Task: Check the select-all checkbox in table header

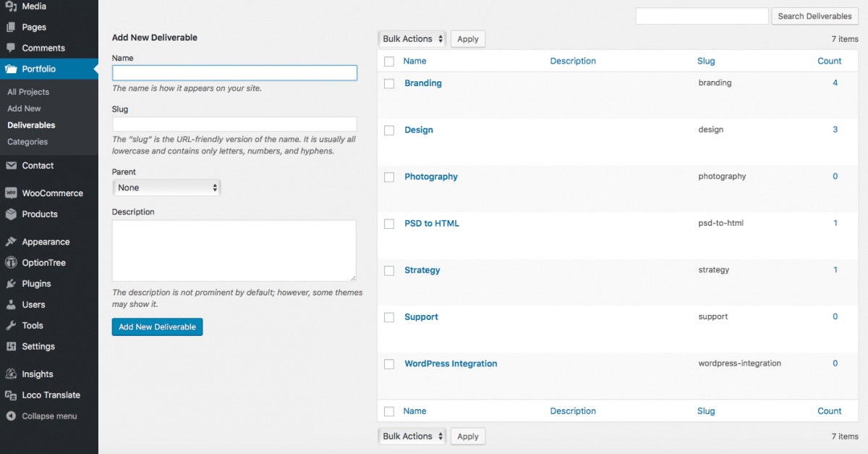Action: [x=388, y=61]
